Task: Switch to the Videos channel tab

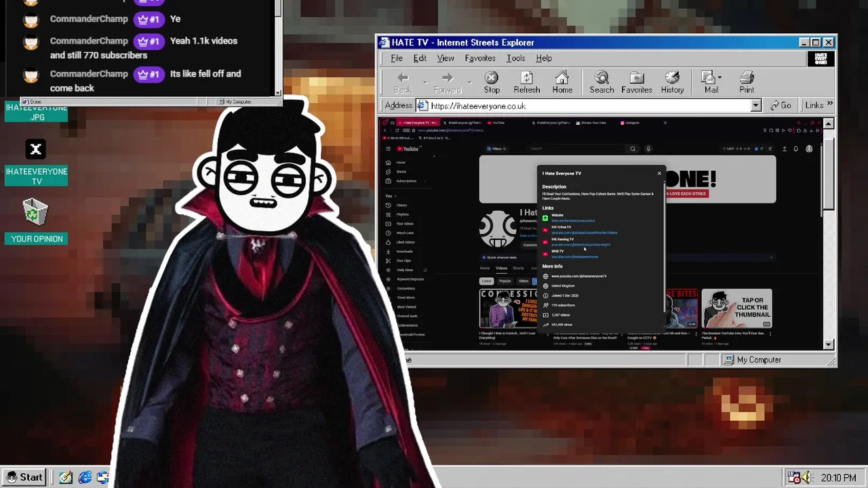Action: tap(501, 268)
